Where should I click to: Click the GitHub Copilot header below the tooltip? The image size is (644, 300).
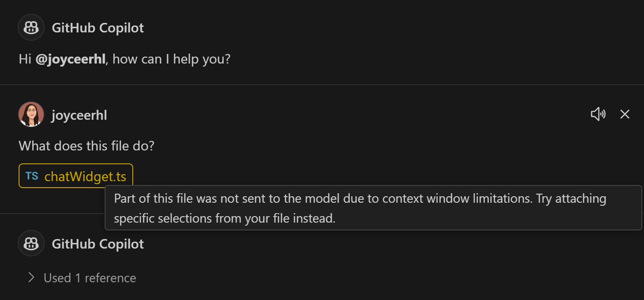coord(97,243)
